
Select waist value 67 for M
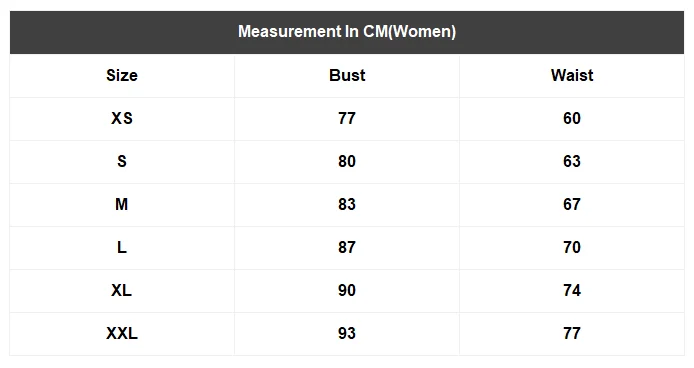(x=572, y=204)
